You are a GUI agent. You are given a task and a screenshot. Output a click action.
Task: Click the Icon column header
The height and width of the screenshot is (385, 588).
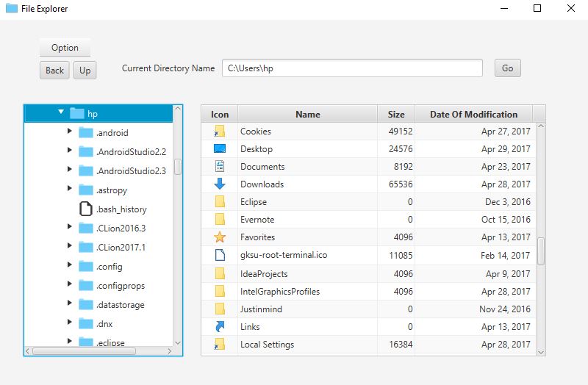[x=219, y=115]
